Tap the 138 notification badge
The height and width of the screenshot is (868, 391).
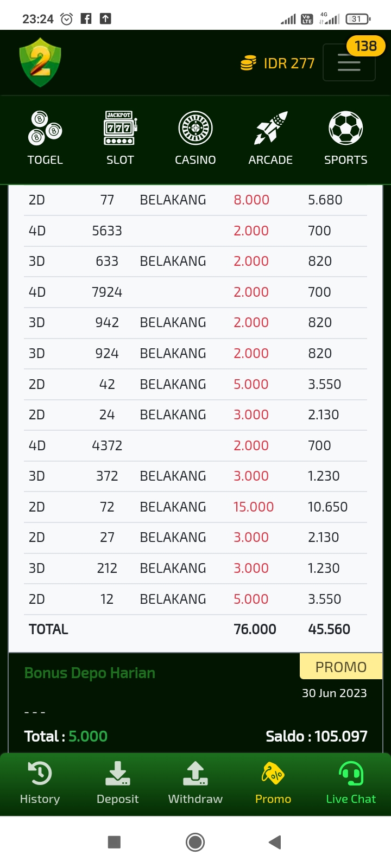point(365,46)
